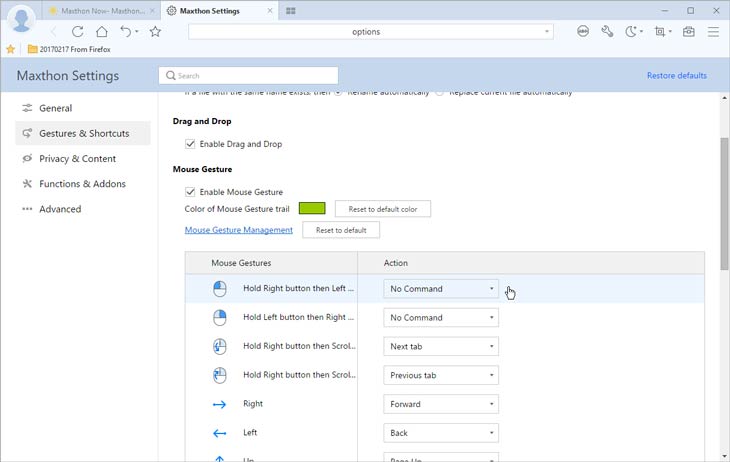
Task: Pick the green gesture trail color swatch
Action: click(312, 208)
